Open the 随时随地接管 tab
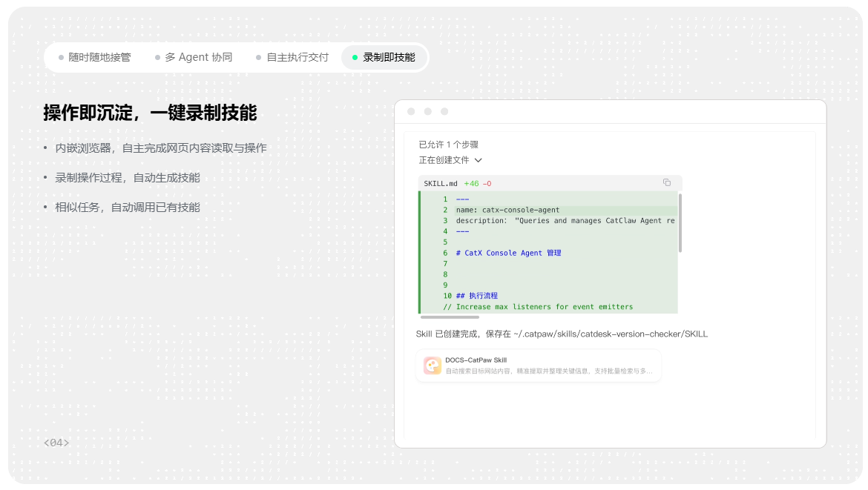This screenshot has height=490, width=868. [x=94, y=58]
